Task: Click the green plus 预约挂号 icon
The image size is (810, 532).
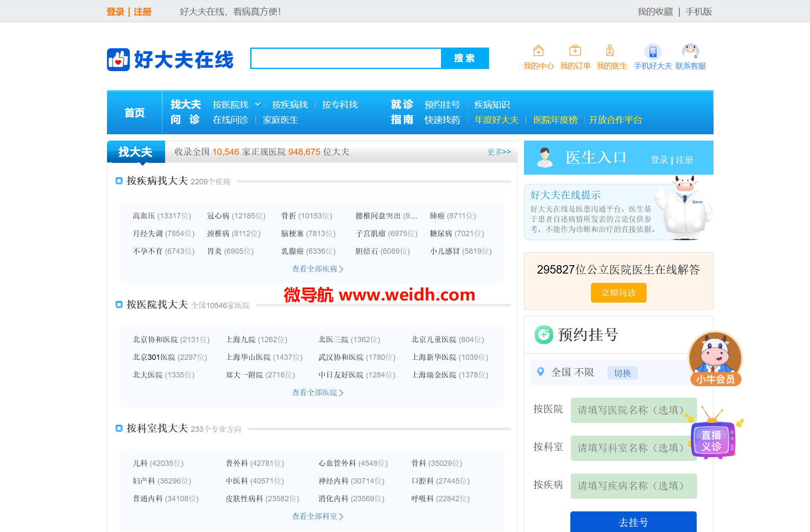Action: pos(544,335)
